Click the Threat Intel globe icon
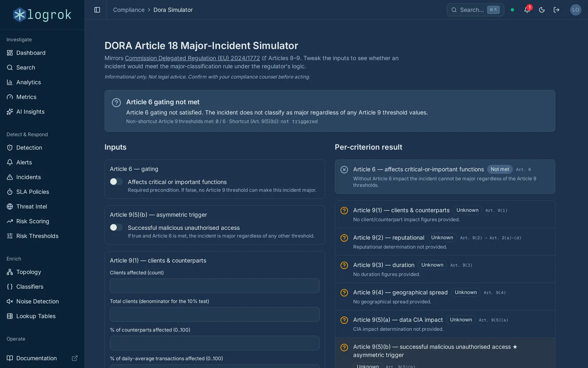The width and height of the screenshot is (588, 368). pos(10,206)
